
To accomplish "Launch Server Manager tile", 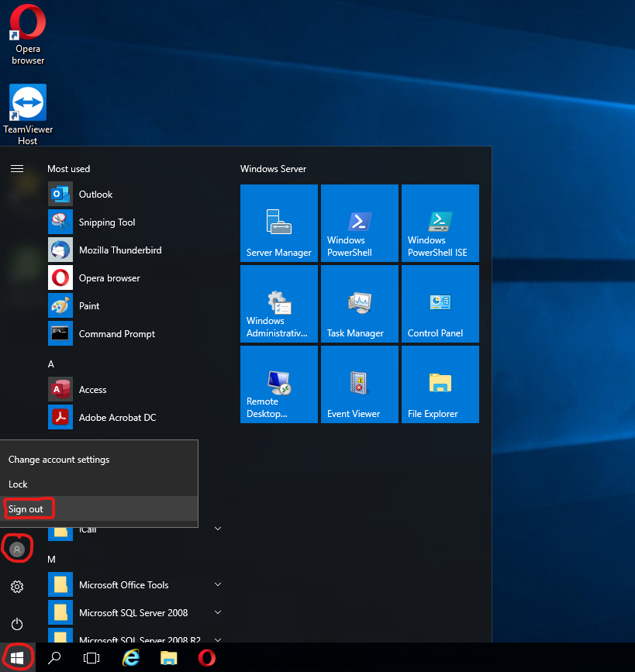I will [x=279, y=223].
